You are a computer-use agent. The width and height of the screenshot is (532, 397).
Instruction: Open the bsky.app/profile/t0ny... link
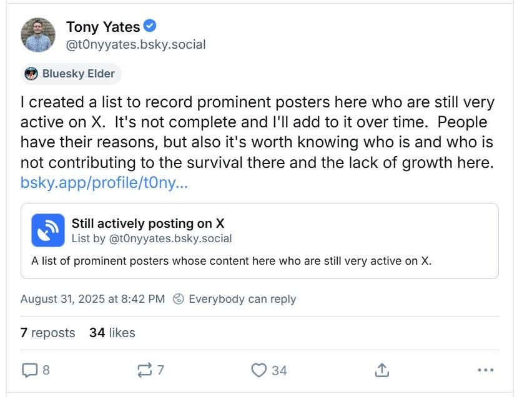tap(104, 184)
